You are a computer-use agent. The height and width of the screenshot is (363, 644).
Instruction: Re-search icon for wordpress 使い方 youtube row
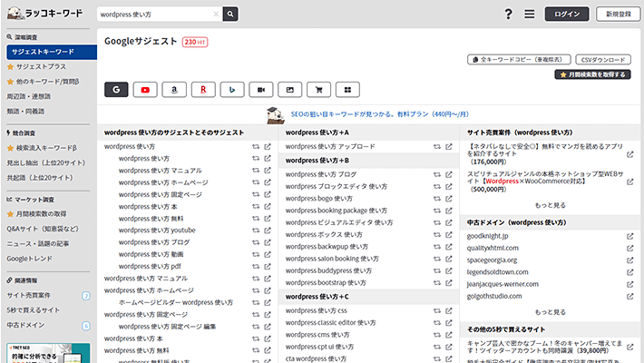(x=256, y=231)
